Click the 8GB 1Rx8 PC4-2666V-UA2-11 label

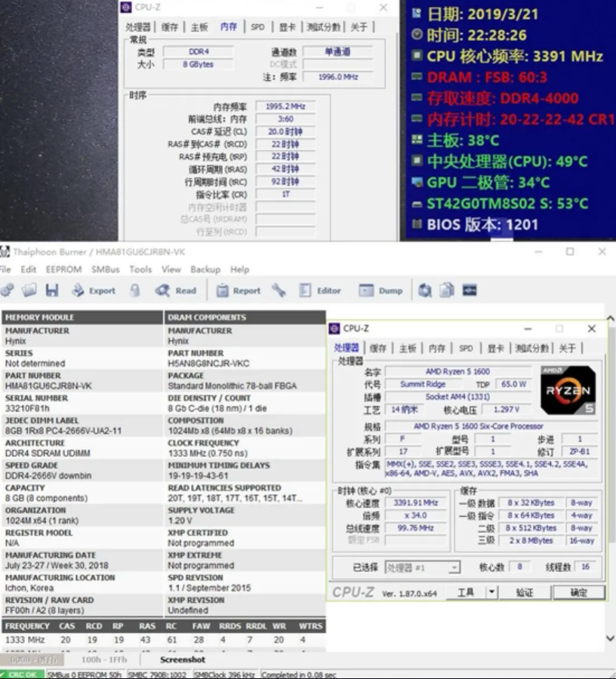[x=63, y=431]
